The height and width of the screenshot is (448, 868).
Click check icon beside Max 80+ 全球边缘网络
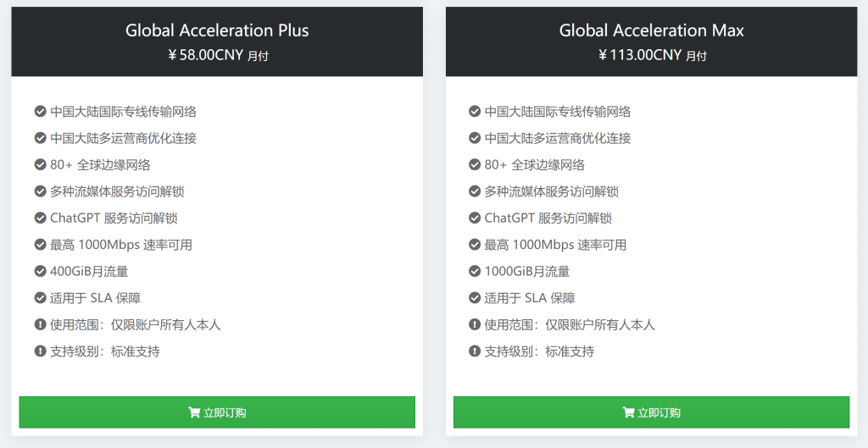pyautogui.click(x=475, y=164)
